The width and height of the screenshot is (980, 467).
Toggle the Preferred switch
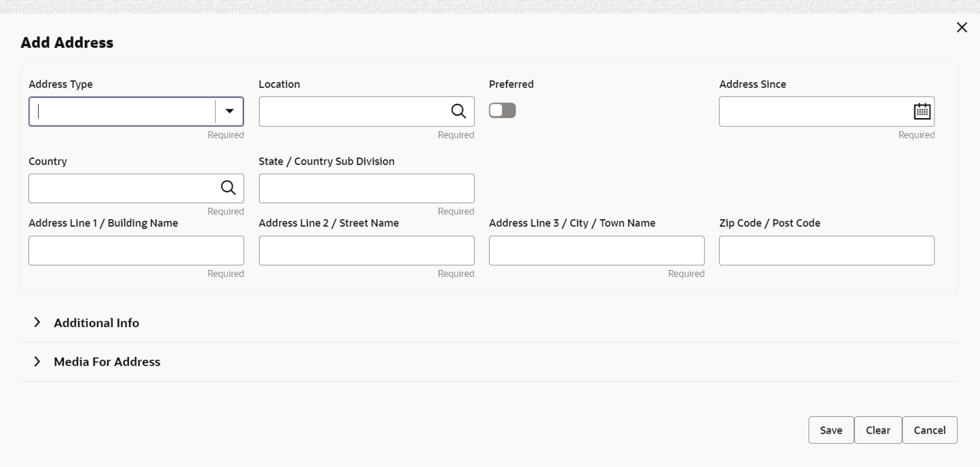[x=503, y=110]
